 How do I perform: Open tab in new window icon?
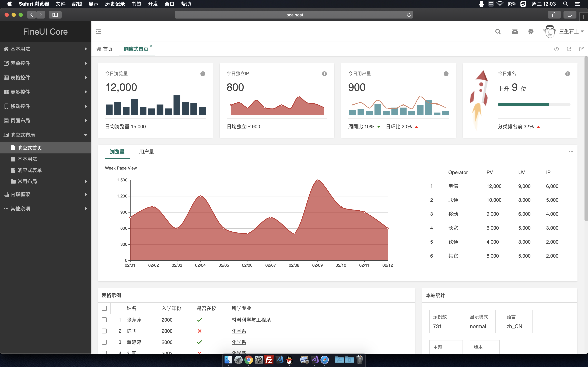click(x=582, y=49)
